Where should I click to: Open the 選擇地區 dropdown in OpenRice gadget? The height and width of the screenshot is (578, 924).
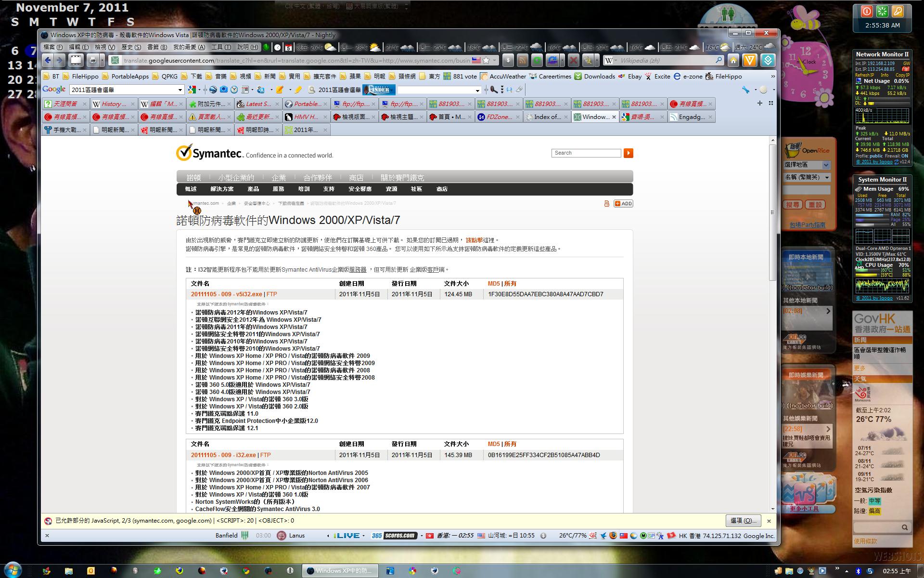[826, 165]
